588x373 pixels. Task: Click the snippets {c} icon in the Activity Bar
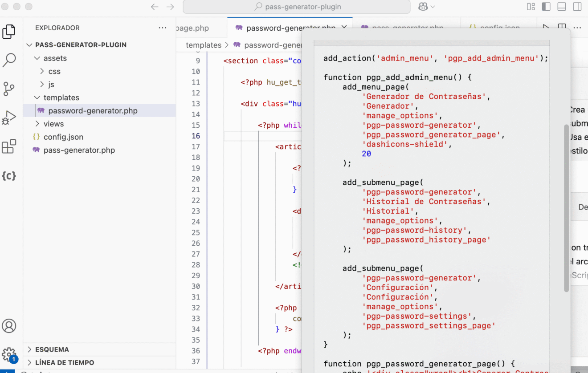(9, 176)
